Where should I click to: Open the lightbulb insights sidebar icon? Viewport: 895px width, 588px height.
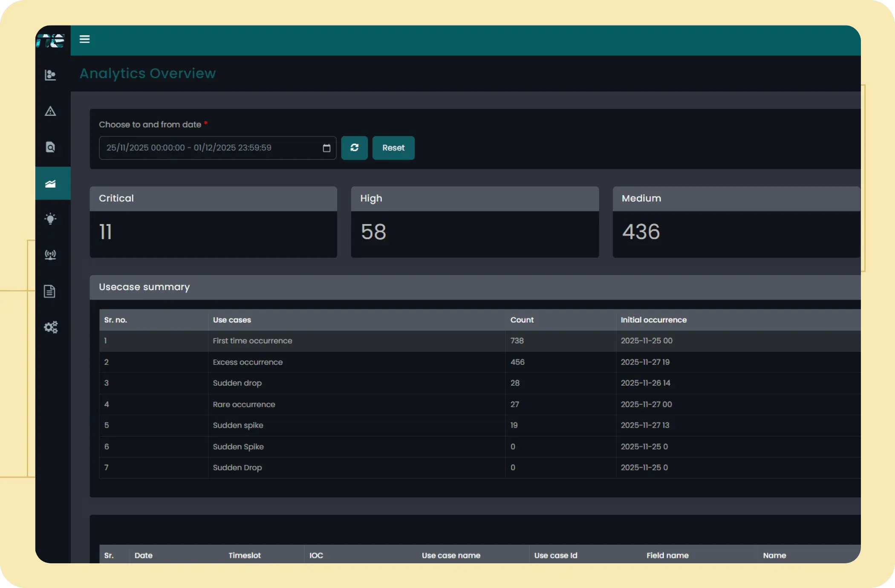[50, 219]
